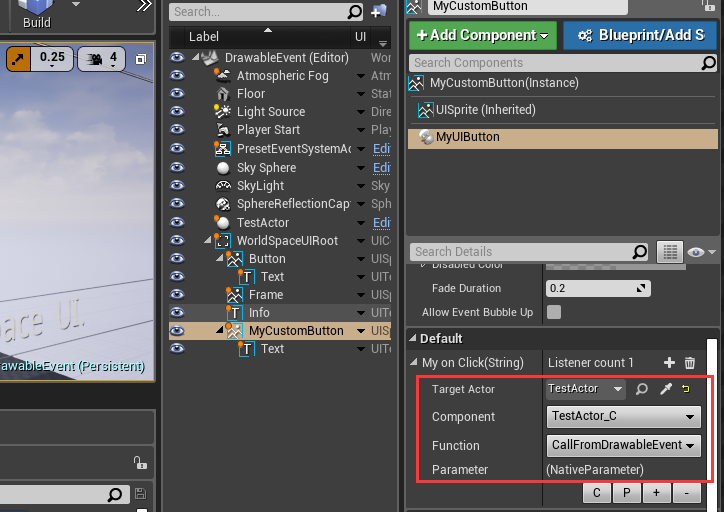Toggle visibility of PresetEventSystemActor
The image size is (724, 512).
pos(177,148)
